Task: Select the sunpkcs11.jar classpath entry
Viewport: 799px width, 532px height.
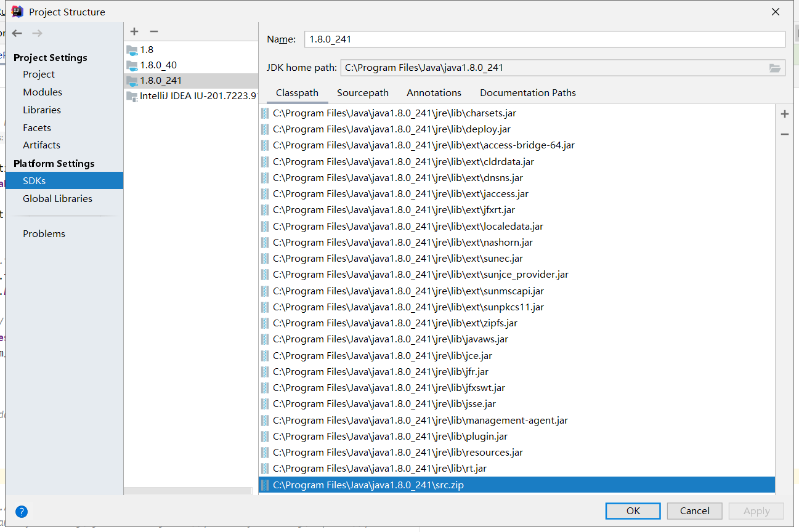Action: pos(517,307)
